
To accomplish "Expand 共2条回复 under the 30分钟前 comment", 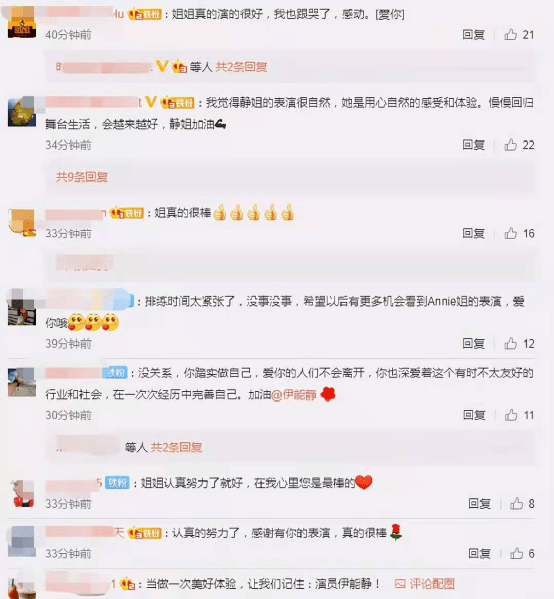I will coord(176,447).
